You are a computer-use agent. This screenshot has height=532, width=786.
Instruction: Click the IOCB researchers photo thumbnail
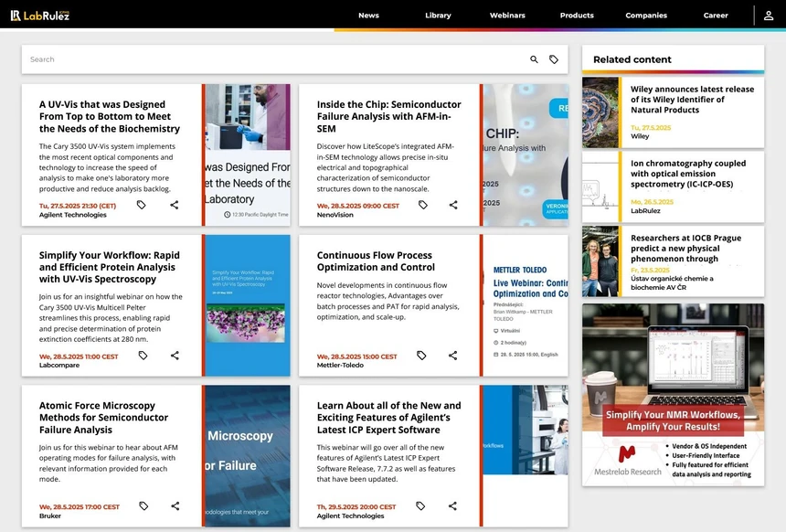(x=600, y=261)
